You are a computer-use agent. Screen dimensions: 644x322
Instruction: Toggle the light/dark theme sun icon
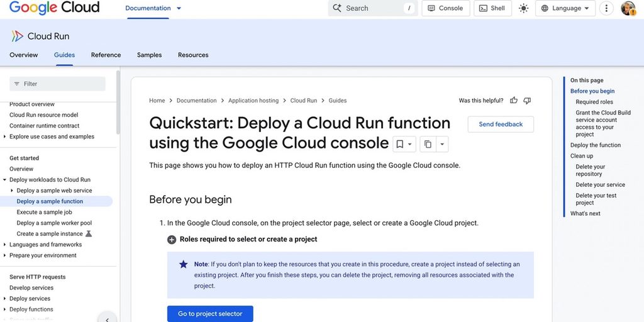(523, 8)
